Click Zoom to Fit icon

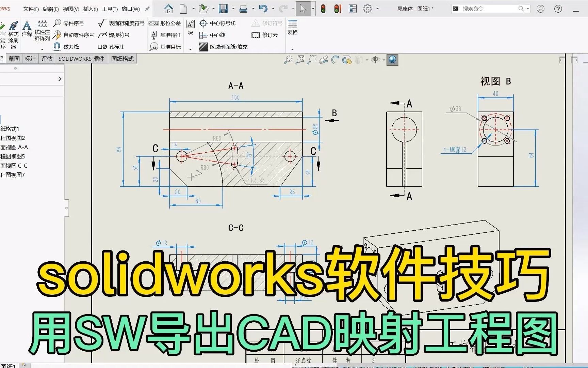288,60
